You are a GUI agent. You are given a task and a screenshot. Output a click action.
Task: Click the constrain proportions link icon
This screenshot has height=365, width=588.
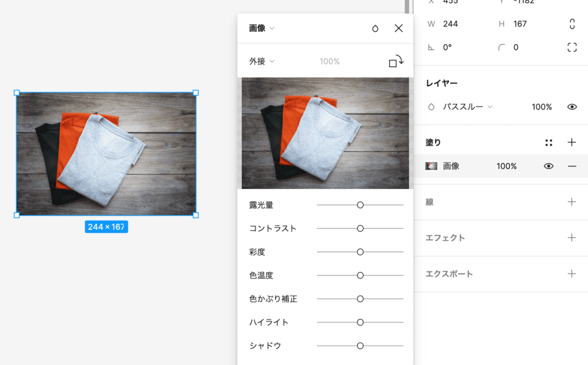pyautogui.click(x=571, y=24)
